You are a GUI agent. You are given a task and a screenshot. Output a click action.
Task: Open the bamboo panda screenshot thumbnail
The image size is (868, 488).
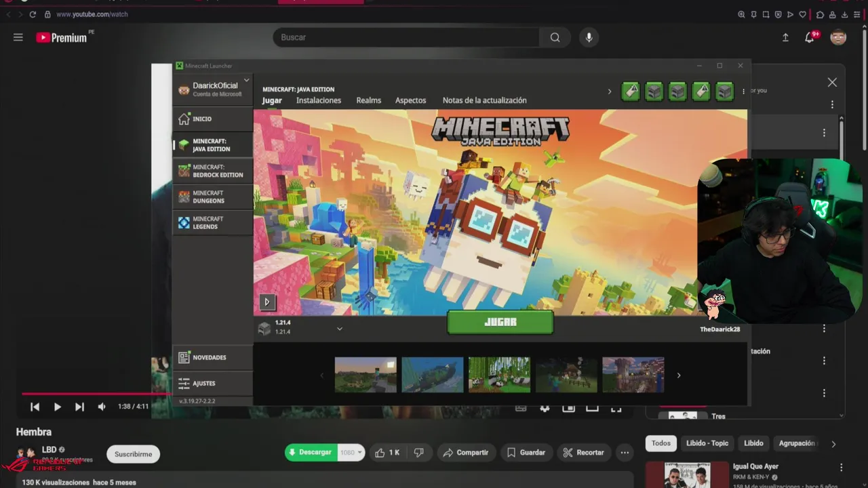(499, 375)
